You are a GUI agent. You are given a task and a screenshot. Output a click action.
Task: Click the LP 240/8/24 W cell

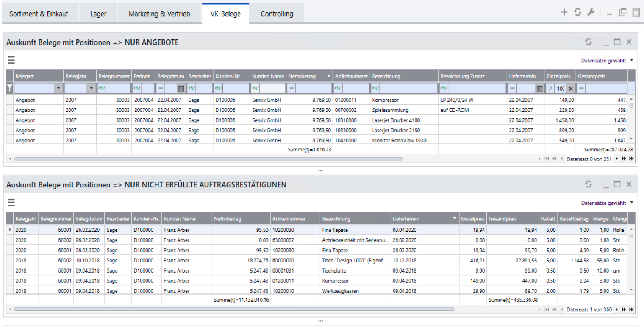(472, 100)
